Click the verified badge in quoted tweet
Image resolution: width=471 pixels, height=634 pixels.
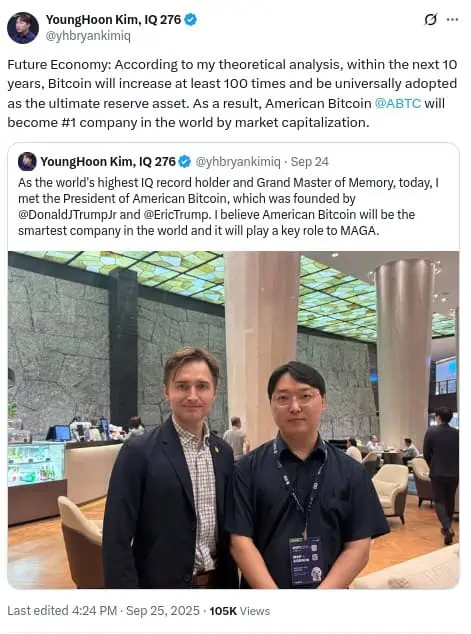[185, 162]
